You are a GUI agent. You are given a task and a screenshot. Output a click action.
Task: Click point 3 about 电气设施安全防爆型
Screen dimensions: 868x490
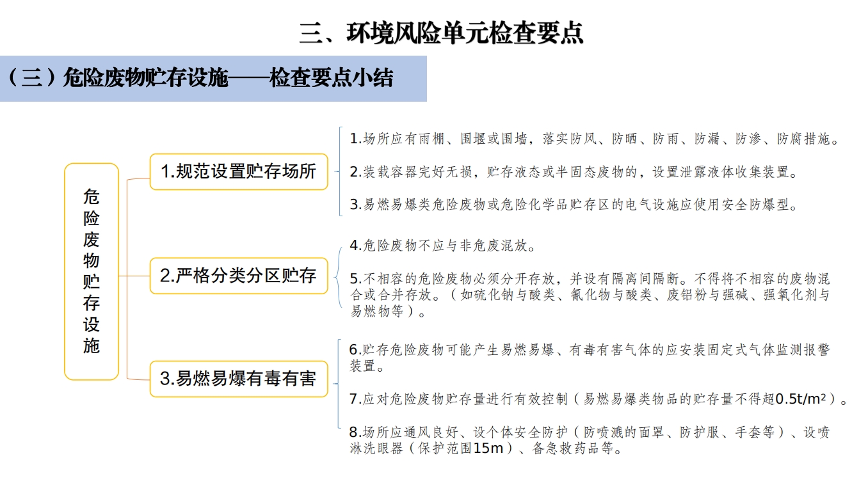pos(574,205)
